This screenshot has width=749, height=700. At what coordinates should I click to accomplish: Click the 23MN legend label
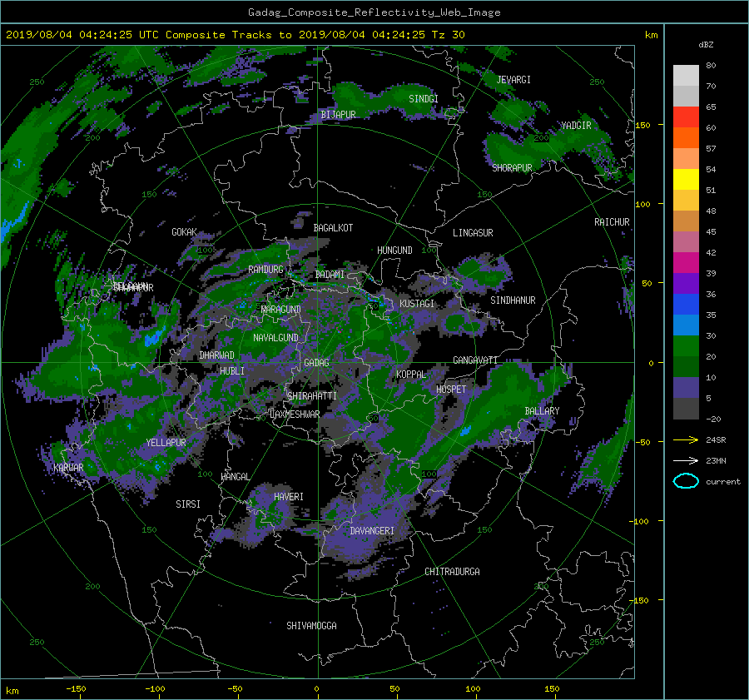coord(716,460)
